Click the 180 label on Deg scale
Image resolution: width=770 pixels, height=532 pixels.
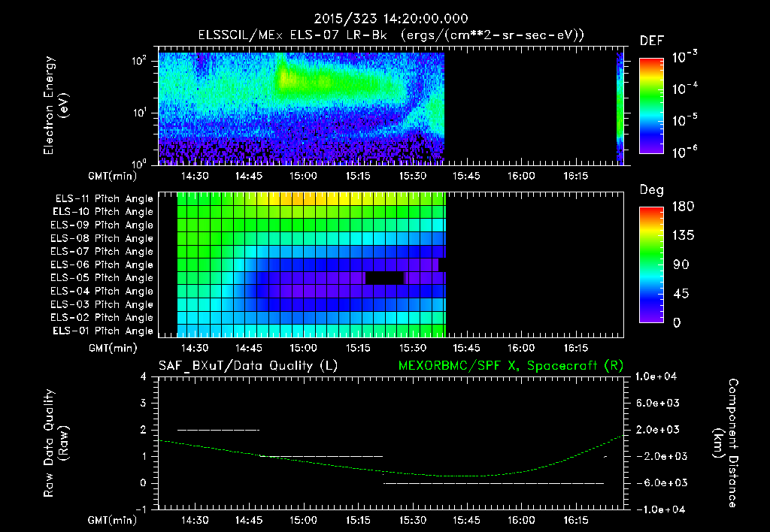683,207
